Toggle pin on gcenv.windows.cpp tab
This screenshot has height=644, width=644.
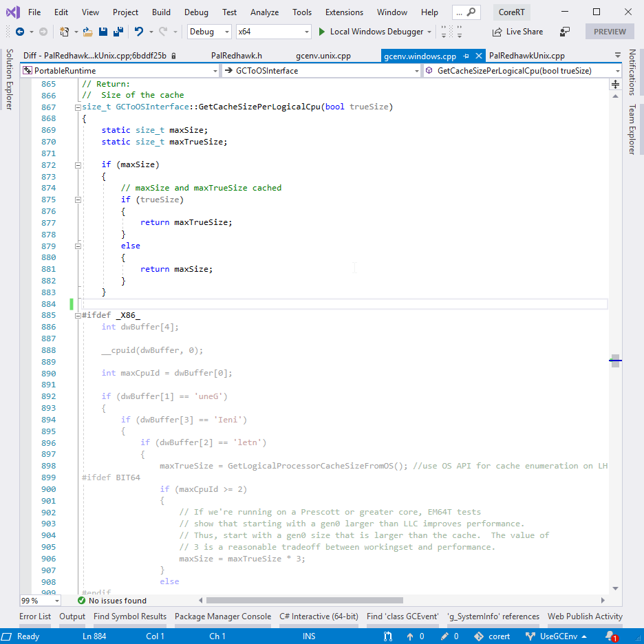click(466, 56)
